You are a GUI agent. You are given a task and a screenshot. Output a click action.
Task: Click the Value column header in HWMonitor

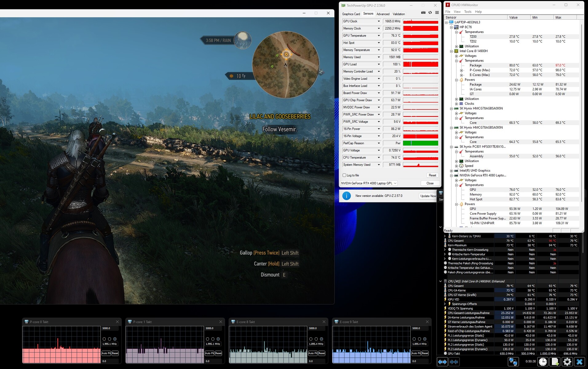[519, 18]
